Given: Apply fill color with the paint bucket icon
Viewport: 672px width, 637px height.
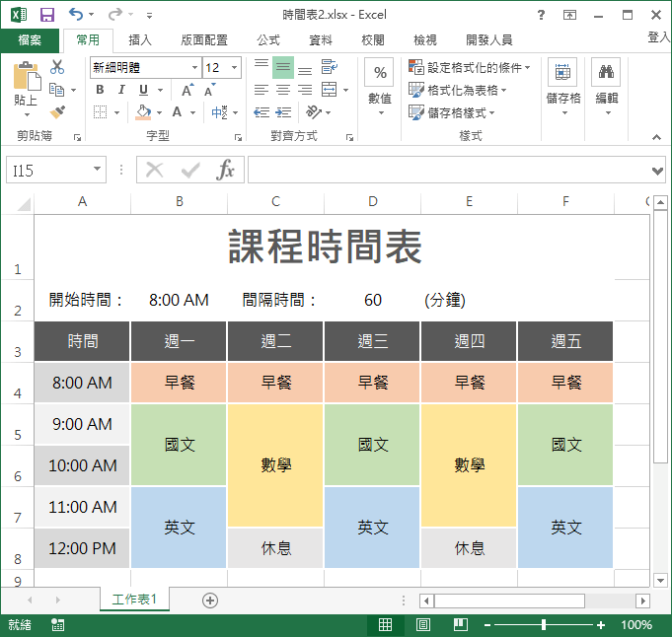Looking at the screenshot, I should click(x=143, y=112).
